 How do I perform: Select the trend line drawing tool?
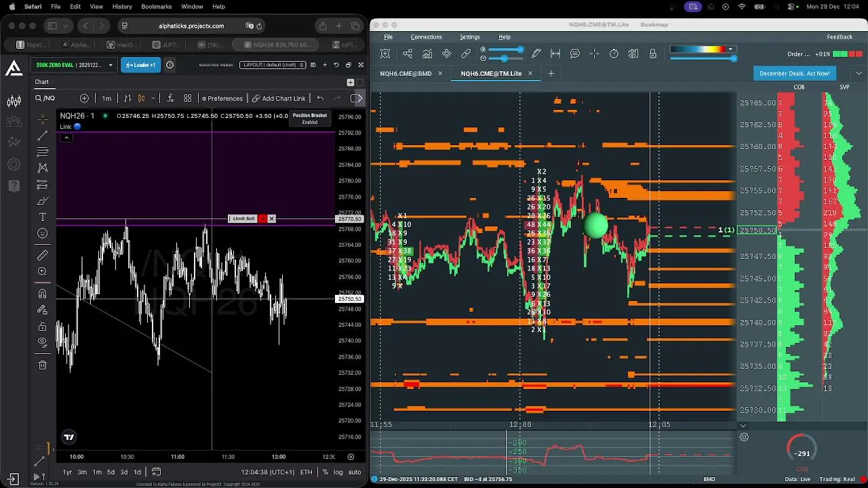tap(42, 136)
